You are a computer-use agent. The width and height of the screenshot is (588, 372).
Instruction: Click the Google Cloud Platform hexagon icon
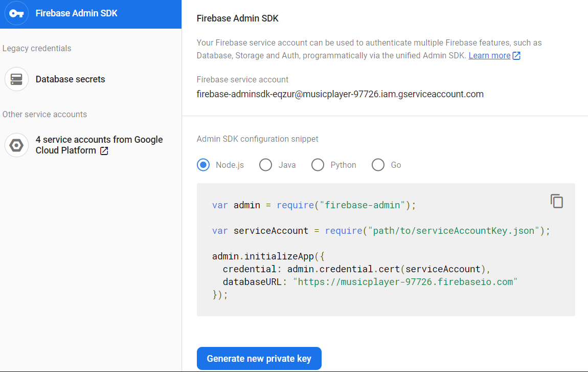coord(16,145)
